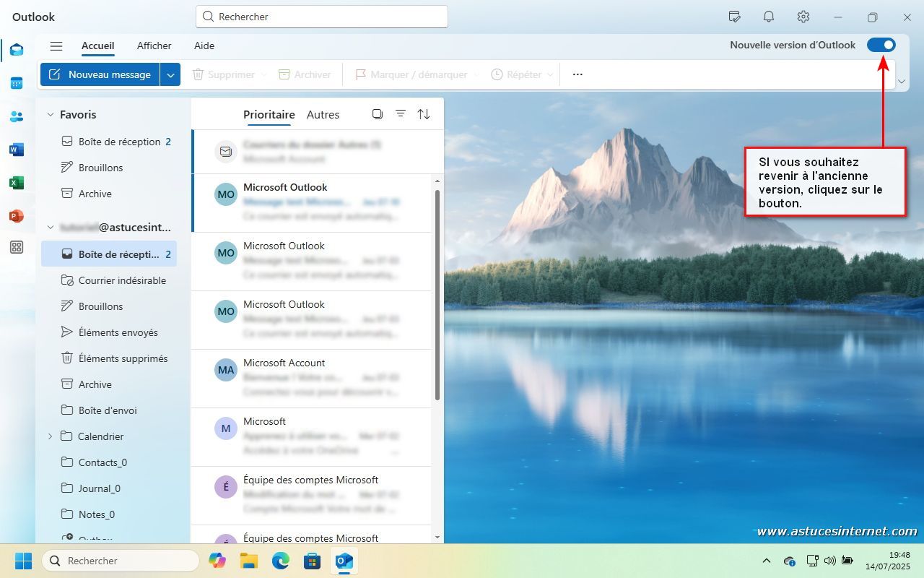Turn off the Nouvelle version d'Outlook switch
Image resolution: width=924 pixels, height=578 pixels.
coord(881,45)
